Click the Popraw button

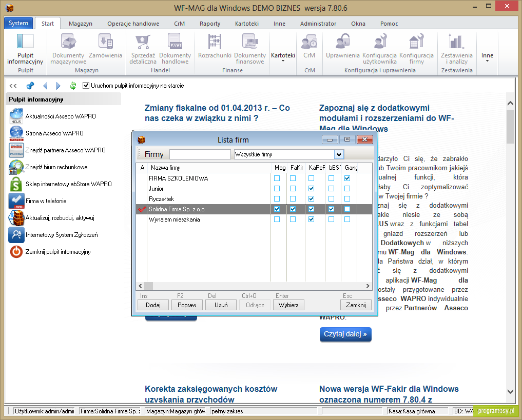[187, 305]
